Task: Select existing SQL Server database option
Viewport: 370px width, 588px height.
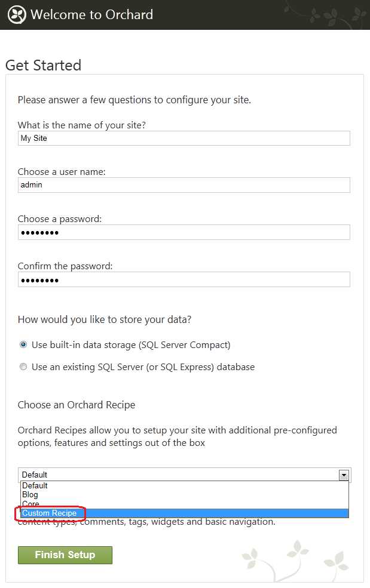Action: tap(23, 367)
